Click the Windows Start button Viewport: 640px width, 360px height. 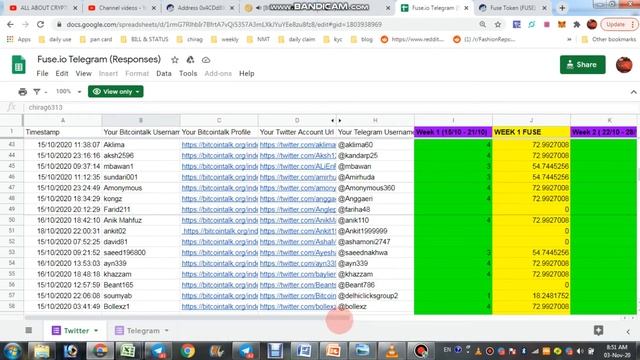coord(12,351)
